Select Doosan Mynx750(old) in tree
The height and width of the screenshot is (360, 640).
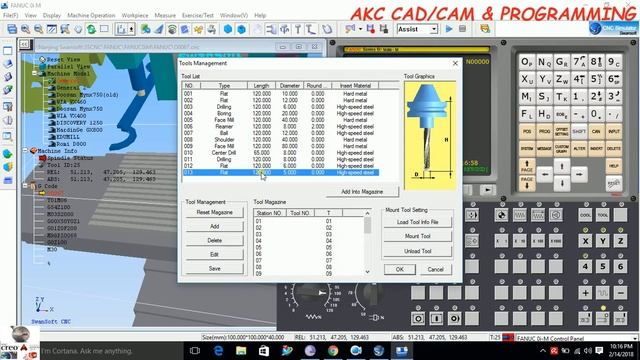87,95
